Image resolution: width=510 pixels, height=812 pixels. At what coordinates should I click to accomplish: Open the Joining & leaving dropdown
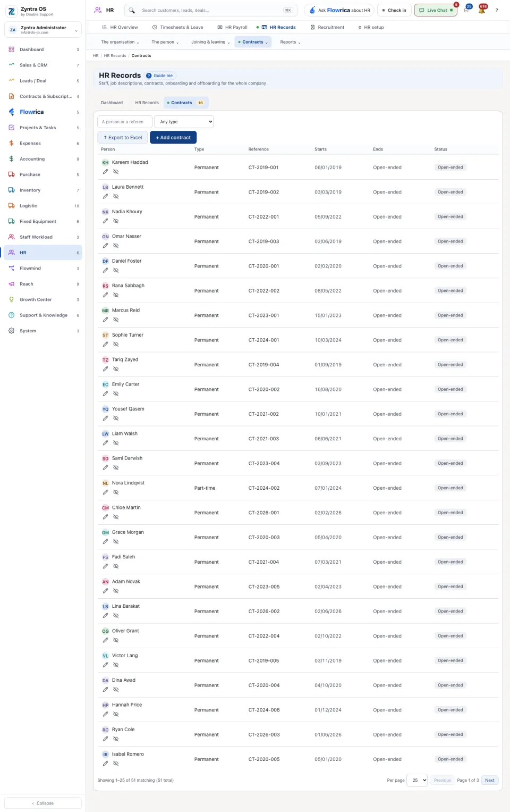[x=210, y=42]
